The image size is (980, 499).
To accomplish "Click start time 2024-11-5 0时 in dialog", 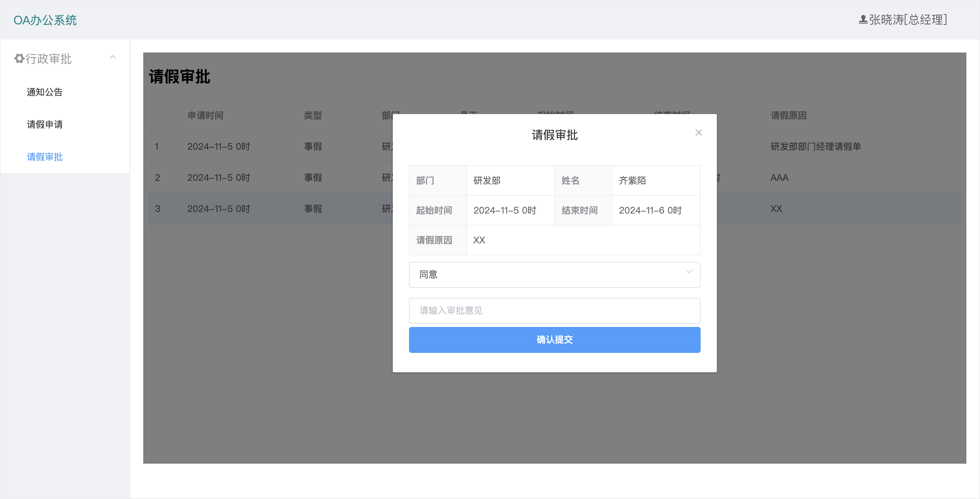I will pos(505,210).
